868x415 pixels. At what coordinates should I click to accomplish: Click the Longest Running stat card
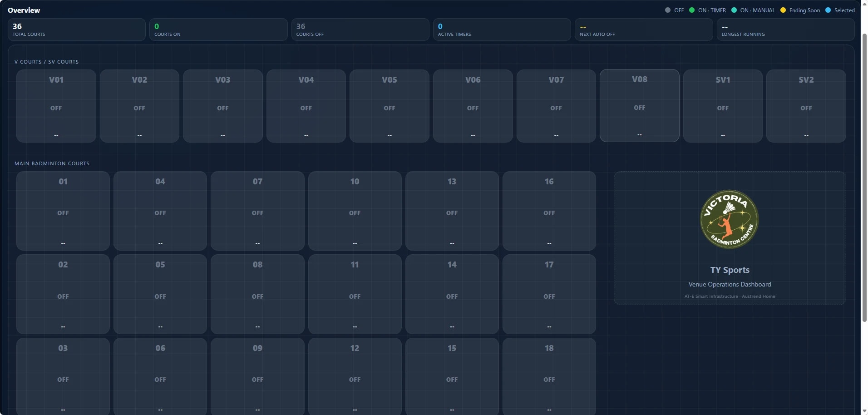coord(785,30)
